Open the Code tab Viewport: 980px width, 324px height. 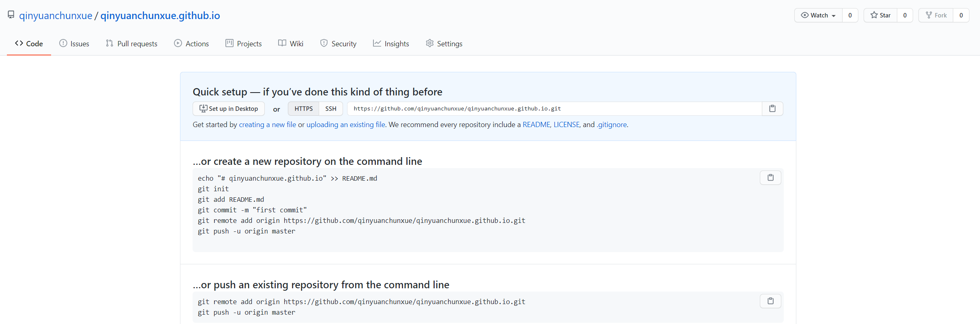[29, 43]
